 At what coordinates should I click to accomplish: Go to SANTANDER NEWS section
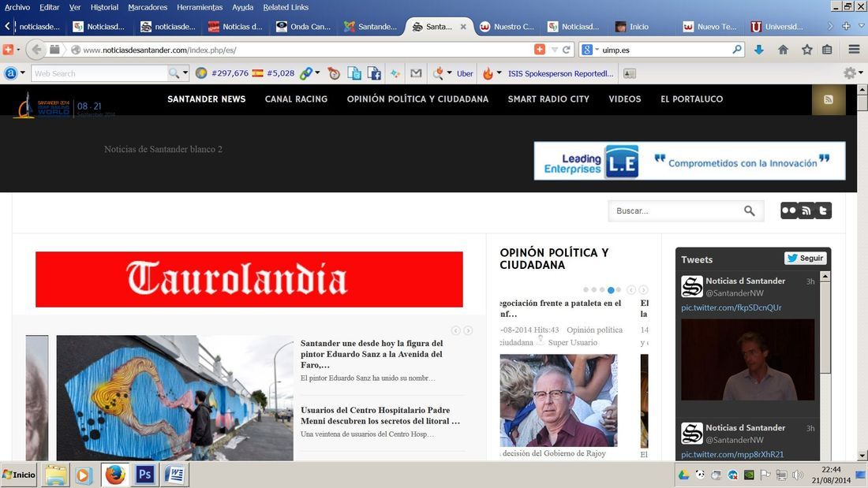[x=207, y=99]
